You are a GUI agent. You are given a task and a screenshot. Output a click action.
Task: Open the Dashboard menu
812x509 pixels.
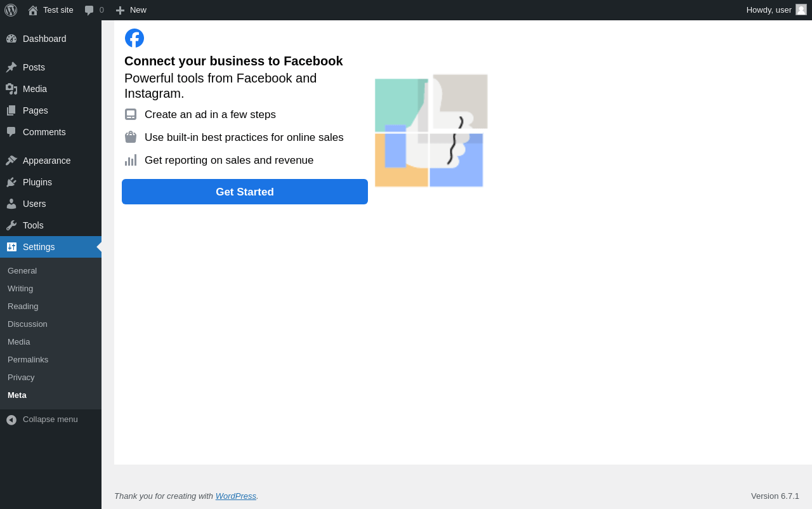tap(51, 39)
